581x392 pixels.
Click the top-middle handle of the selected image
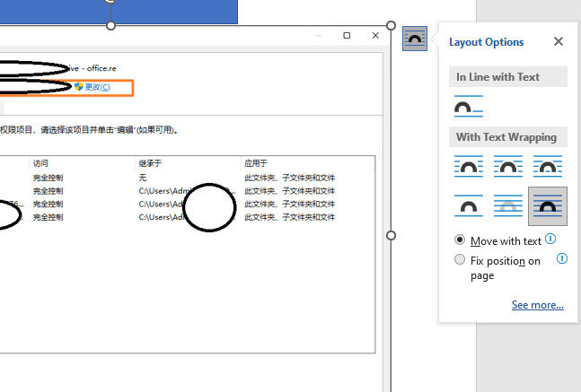[110, 25]
